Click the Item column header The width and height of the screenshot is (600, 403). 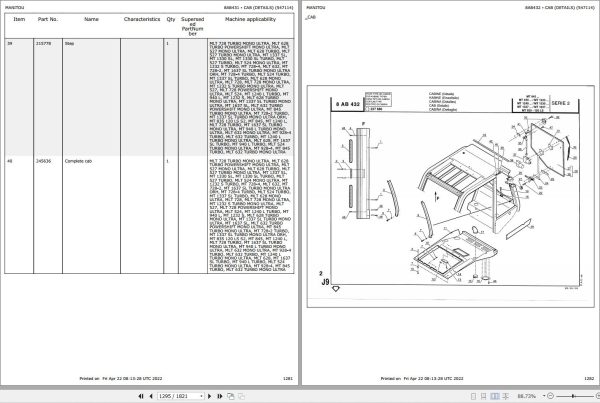[x=19, y=19]
